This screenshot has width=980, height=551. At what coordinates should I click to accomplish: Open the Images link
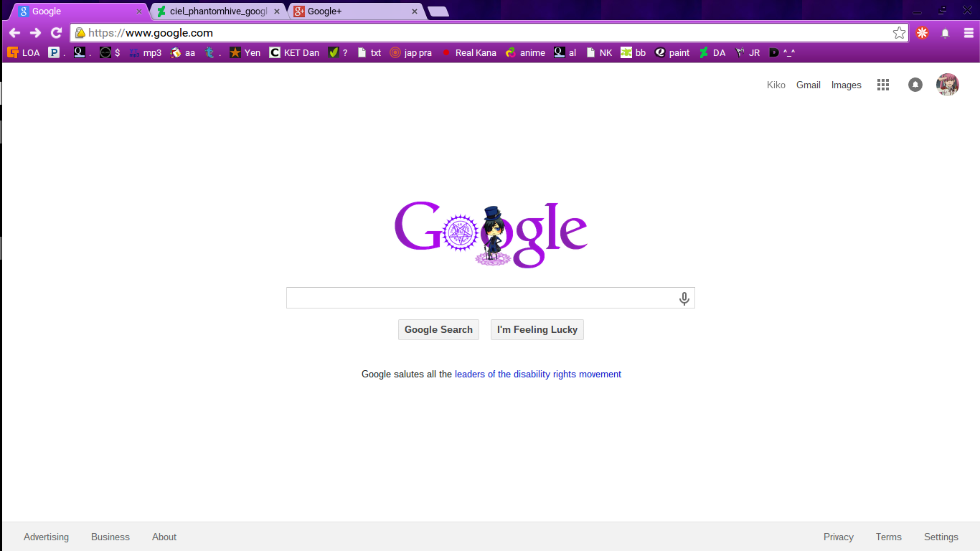coord(847,85)
